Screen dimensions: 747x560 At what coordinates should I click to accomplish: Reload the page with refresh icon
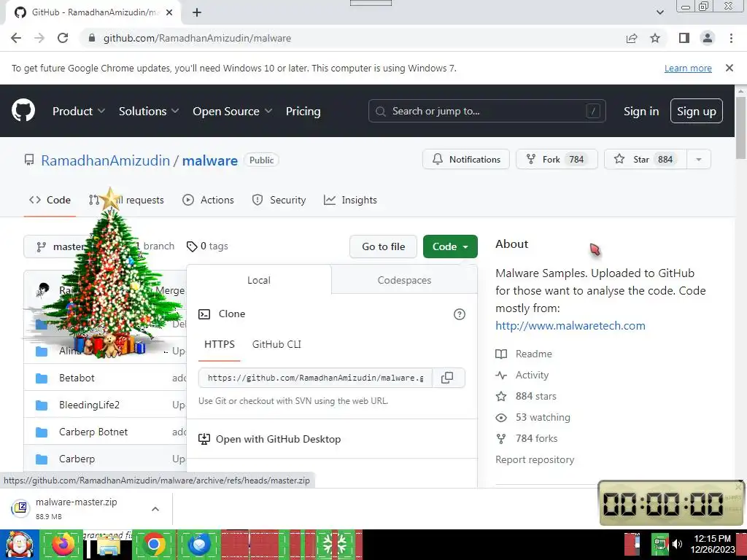point(63,38)
